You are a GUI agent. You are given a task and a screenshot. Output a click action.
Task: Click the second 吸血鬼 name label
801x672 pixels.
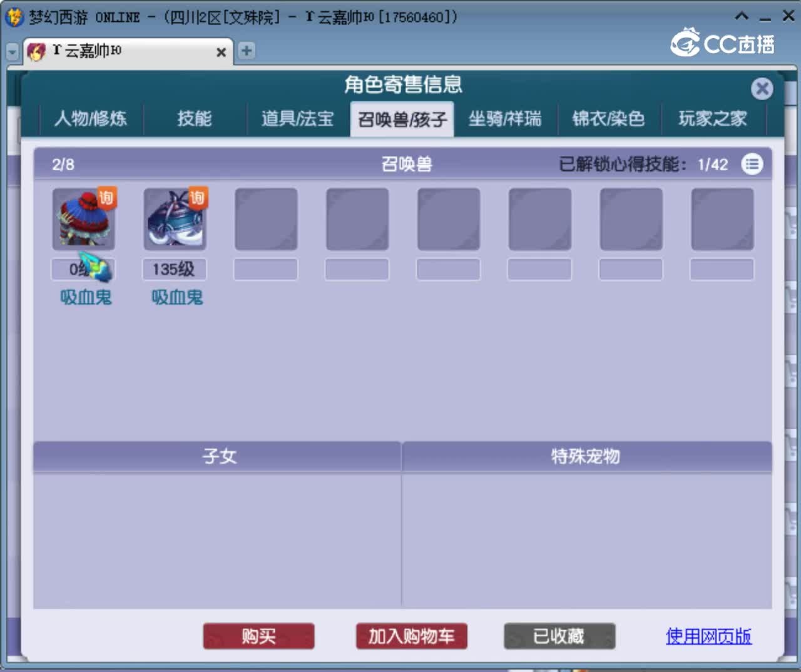[177, 297]
